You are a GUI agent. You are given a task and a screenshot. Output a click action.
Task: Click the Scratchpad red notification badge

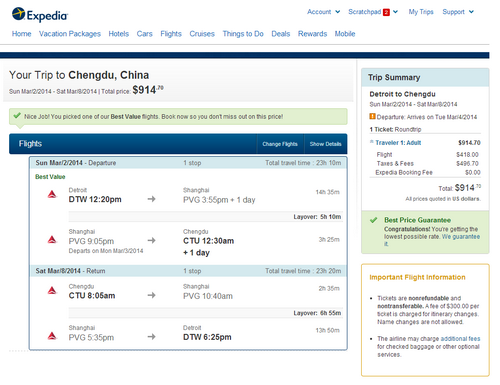click(x=386, y=12)
